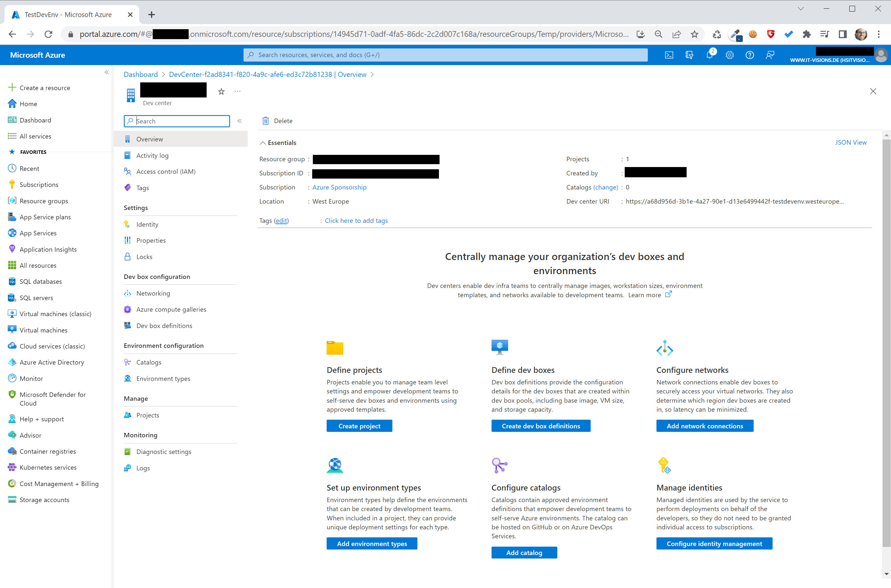Click the feedback icon in header

pos(770,55)
